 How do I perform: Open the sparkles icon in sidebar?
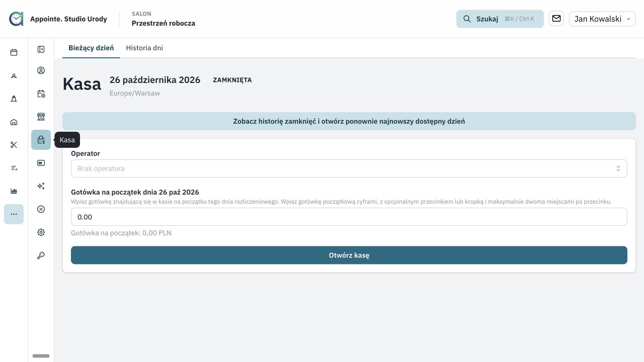click(41, 186)
